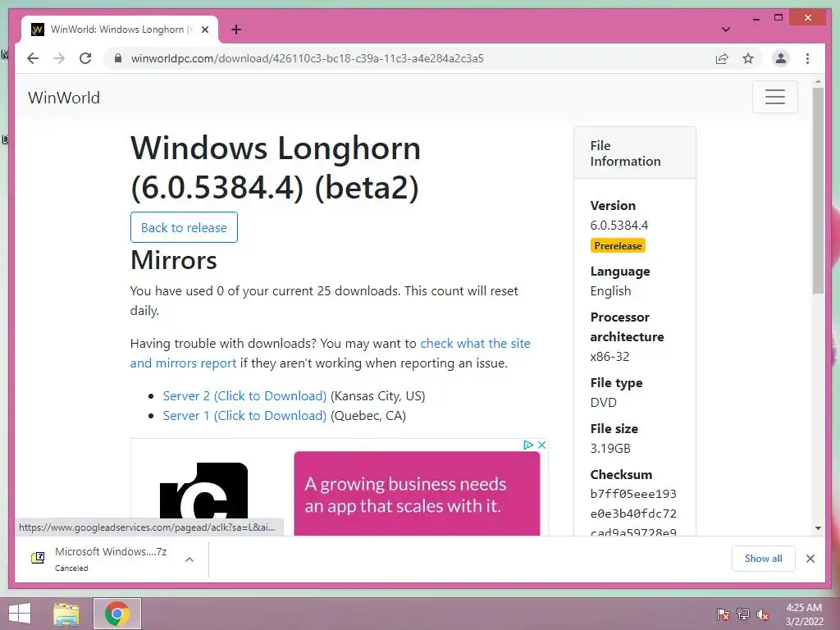840x630 pixels.
Task: Click the muted volume tray icon
Action: 763,614
